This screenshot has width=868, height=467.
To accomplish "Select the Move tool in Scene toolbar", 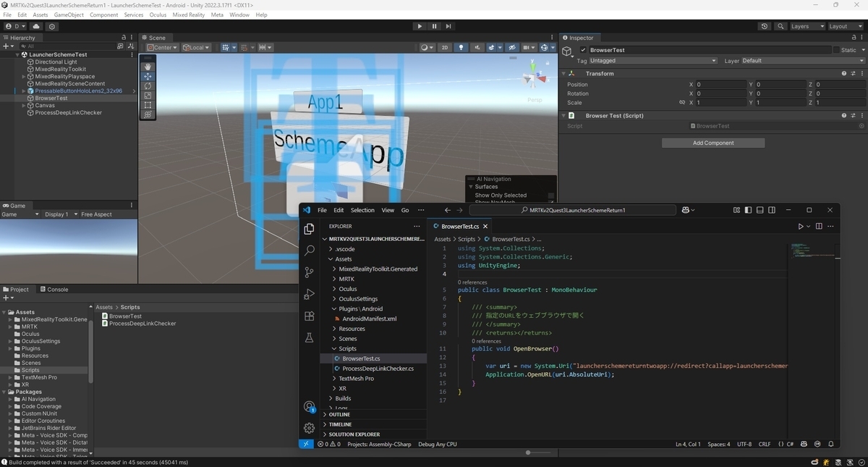I will coord(148,76).
